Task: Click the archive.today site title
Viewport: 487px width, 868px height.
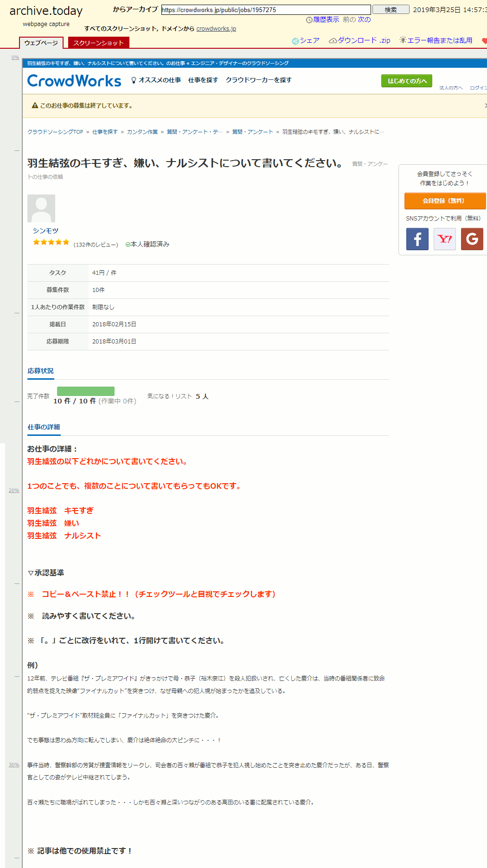Action: (x=46, y=11)
